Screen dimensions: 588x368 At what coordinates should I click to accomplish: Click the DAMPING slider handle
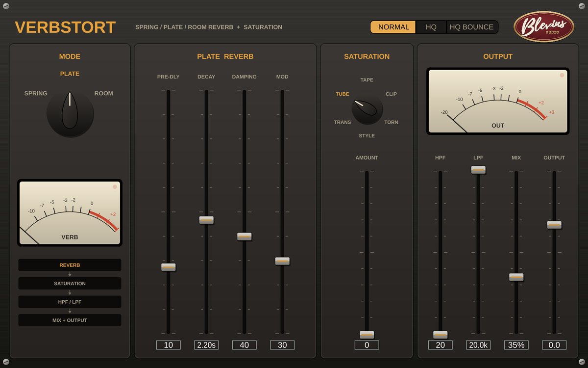[x=244, y=236]
